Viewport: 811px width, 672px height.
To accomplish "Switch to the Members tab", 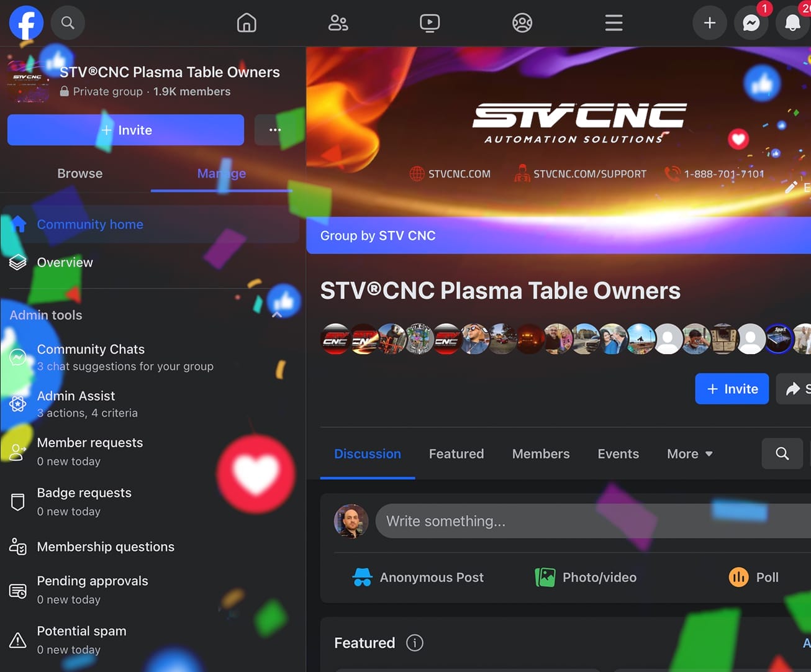I will [540, 454].
